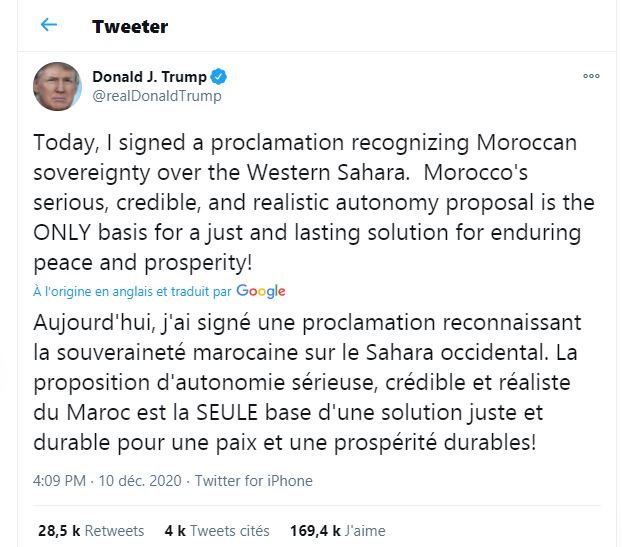
Task: Click the back arrow in the header
Action: [x=49, y=25]
